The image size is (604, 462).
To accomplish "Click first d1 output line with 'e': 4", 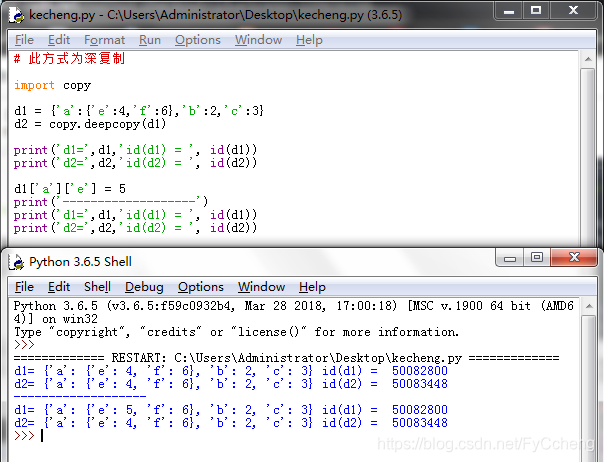I will (231, 371).
